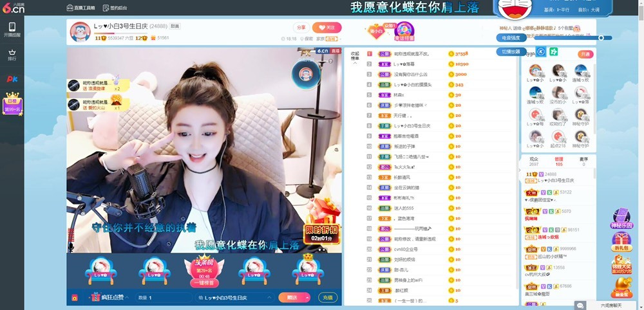Open the gift recipient dropdown
The width and height of the screenshot is (644, 310).
[236, 297]
